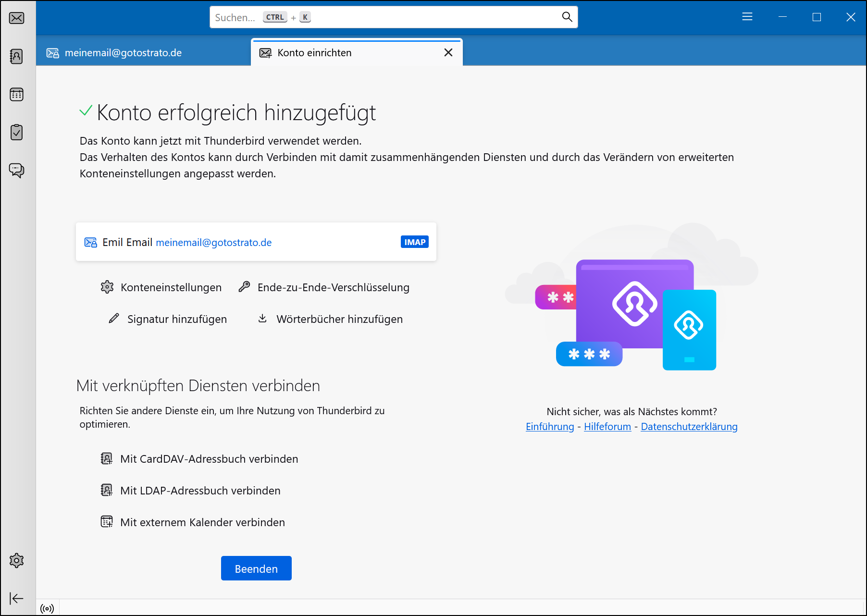Open the Mail view in the sidebar

coord(17,18)
